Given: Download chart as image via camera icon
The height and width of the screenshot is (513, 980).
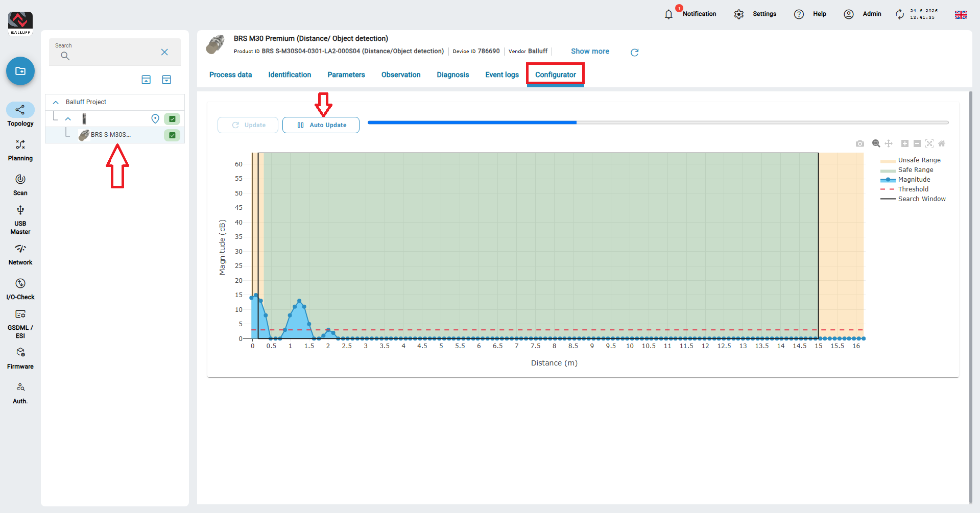Looking at the screenshot, I should click(x=860, y=143).
